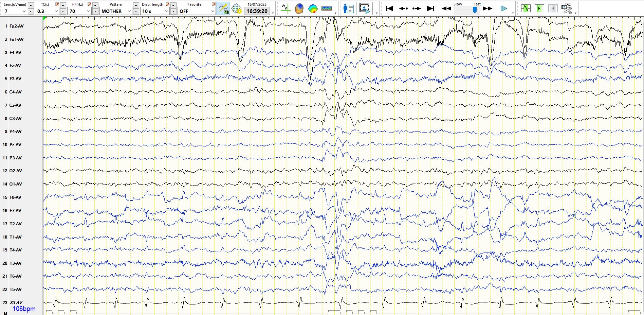Increase HF(Hz) with the up stepper
The height and width of the screenshot is (315, 644).
[95, 5]
